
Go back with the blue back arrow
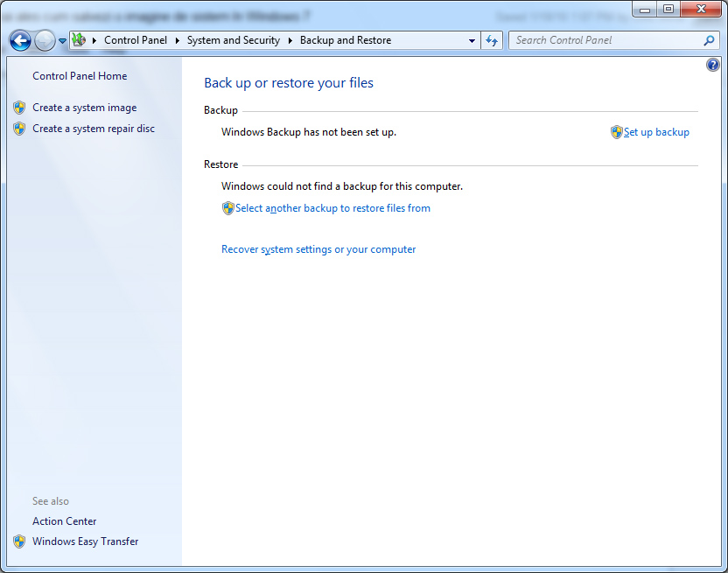coord(20,41)
